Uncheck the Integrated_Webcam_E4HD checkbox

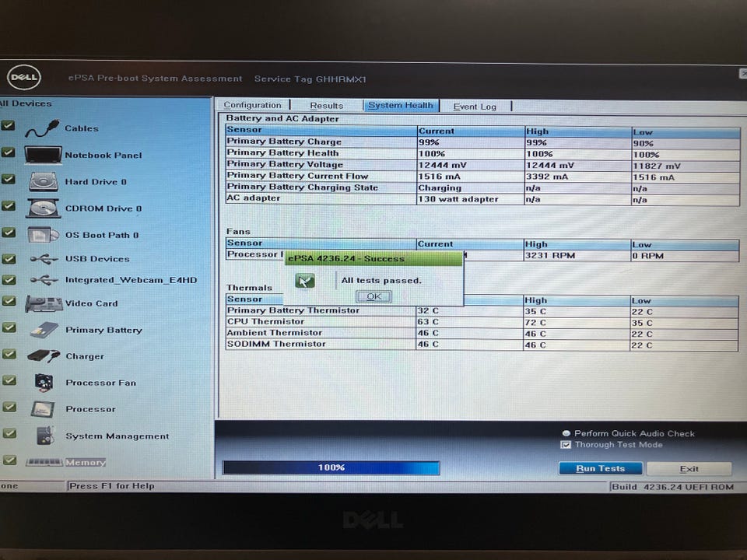coord(9,279)
